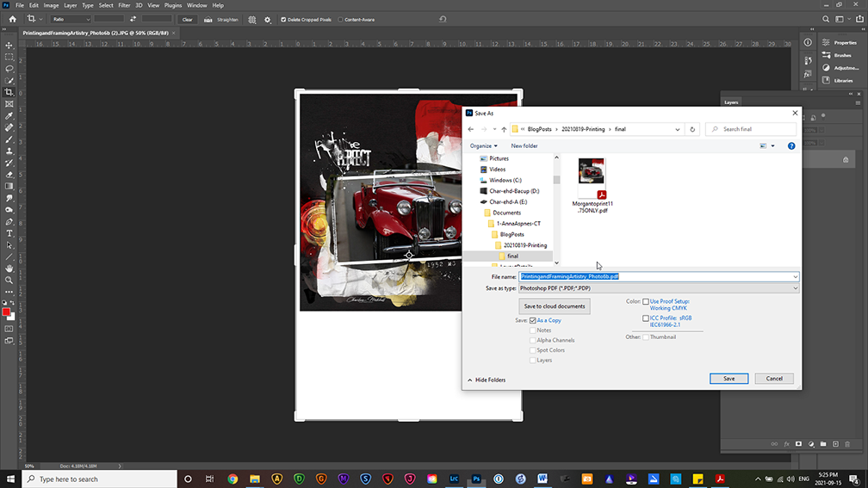Click Windows taskbar search box
Screen dimensions: 868x488
point(100,479)
